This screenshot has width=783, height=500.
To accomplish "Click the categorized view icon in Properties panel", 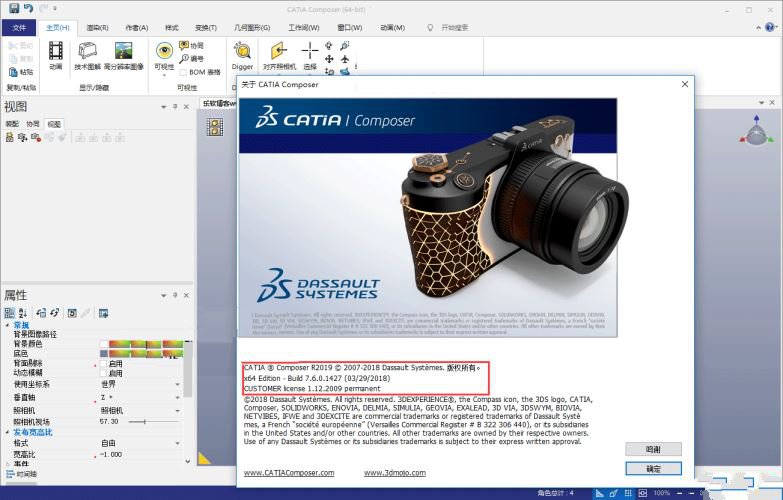I will [x=9, y=313].
